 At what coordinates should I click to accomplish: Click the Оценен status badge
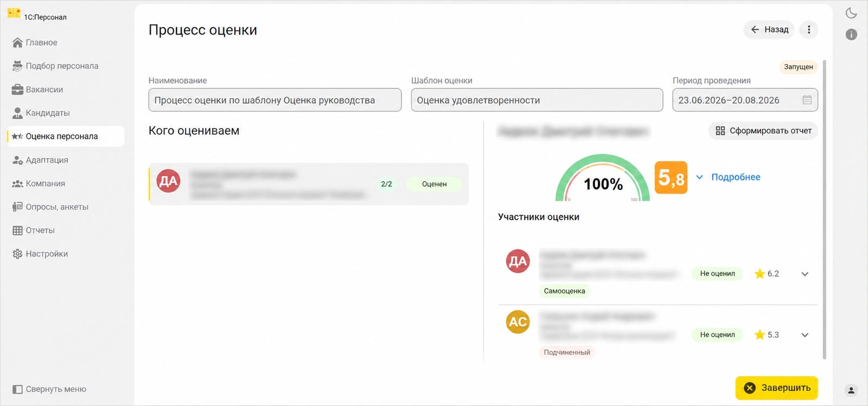[434, 184]
